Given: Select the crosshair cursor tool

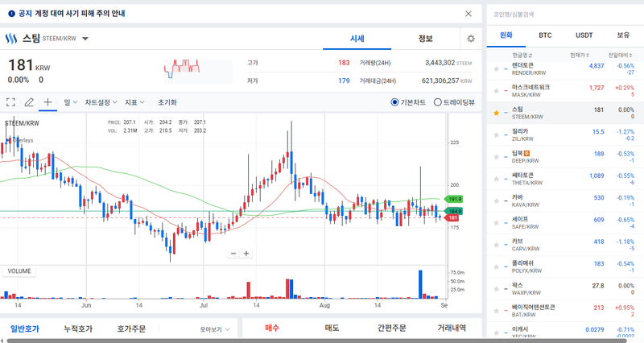Looking at the screenshot, I should 47,102.
